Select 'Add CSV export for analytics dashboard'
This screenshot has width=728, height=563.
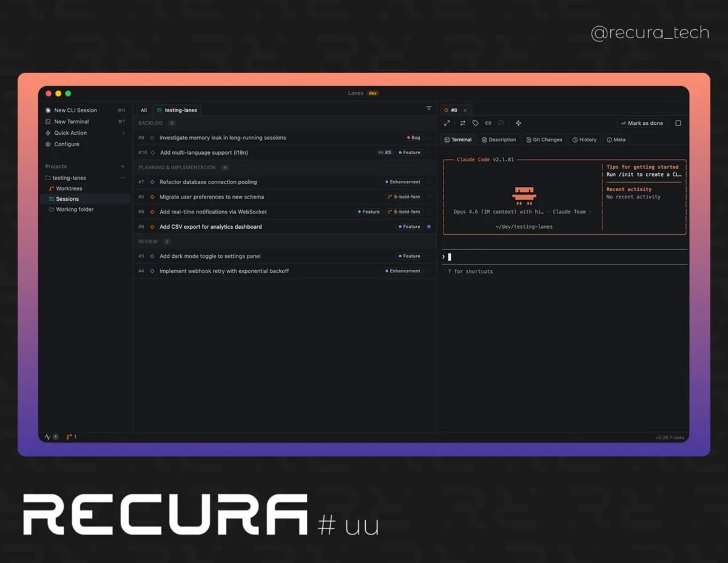211,227
